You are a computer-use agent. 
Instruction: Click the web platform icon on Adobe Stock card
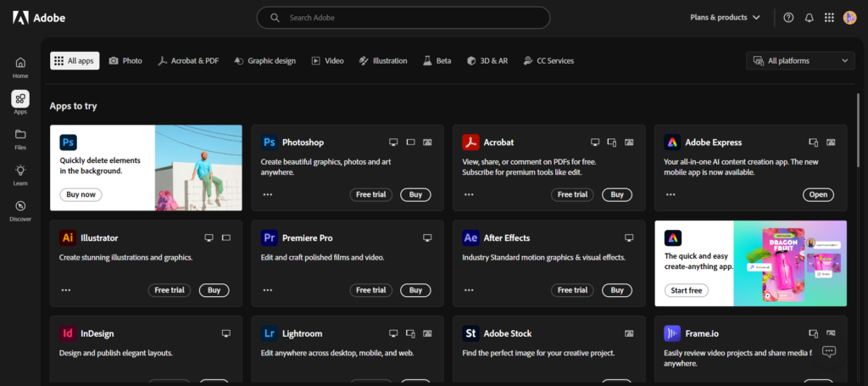(629, 333)
